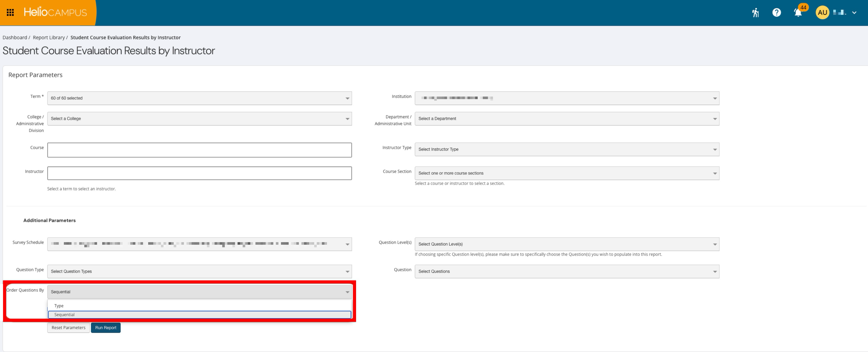Go to Dashboard via breadcrumb

[15, 37]
